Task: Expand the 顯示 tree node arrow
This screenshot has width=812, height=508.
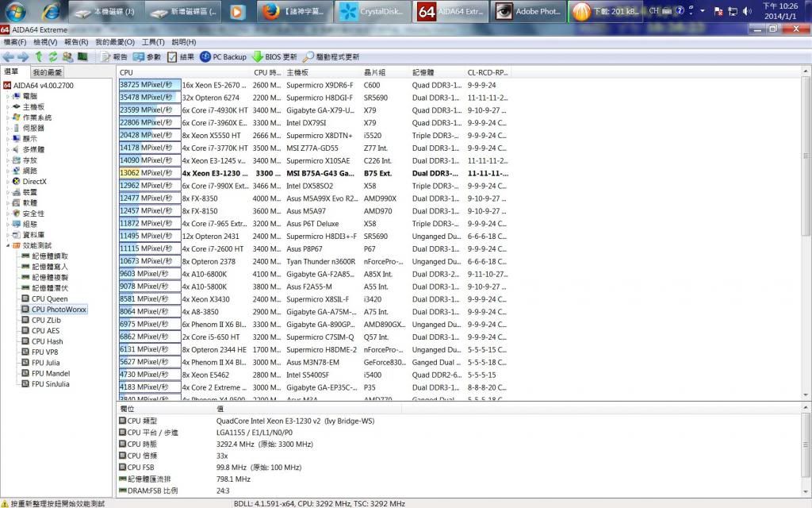Action: click(7, 139)
